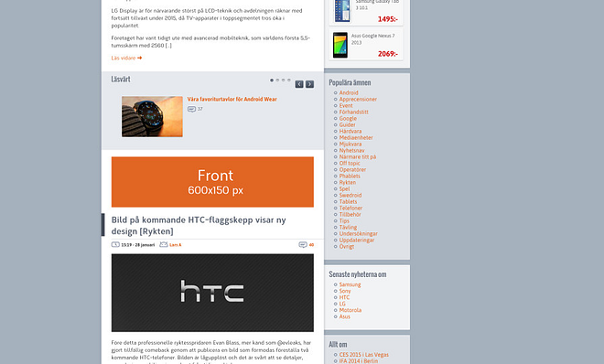Open latest news about LG
The height and width of the screenshot is (364, 604).
point(342,304)
